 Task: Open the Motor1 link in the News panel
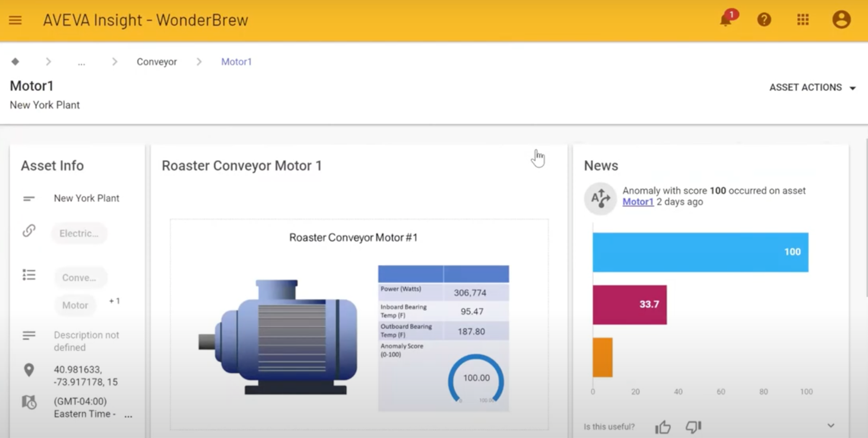pos(637,202)
